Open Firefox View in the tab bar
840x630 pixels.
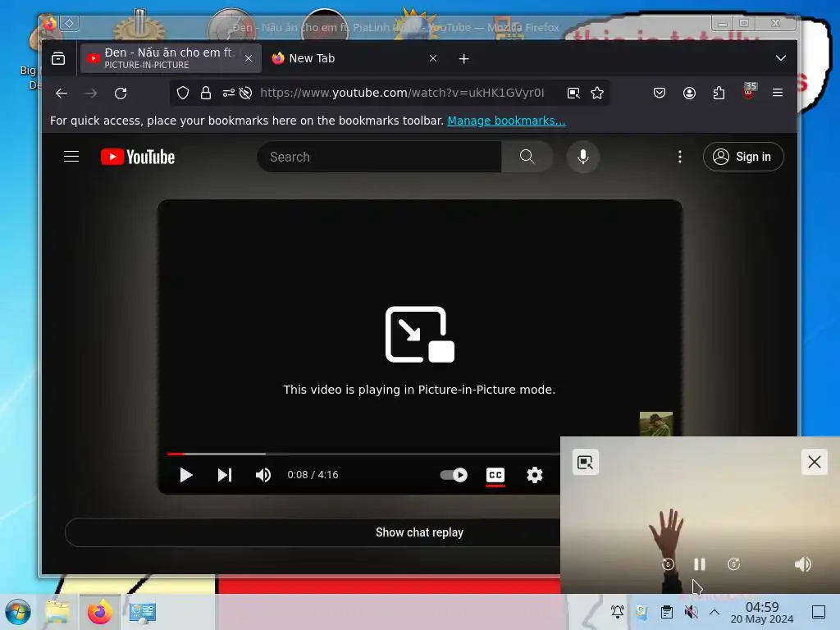(58, 58)
